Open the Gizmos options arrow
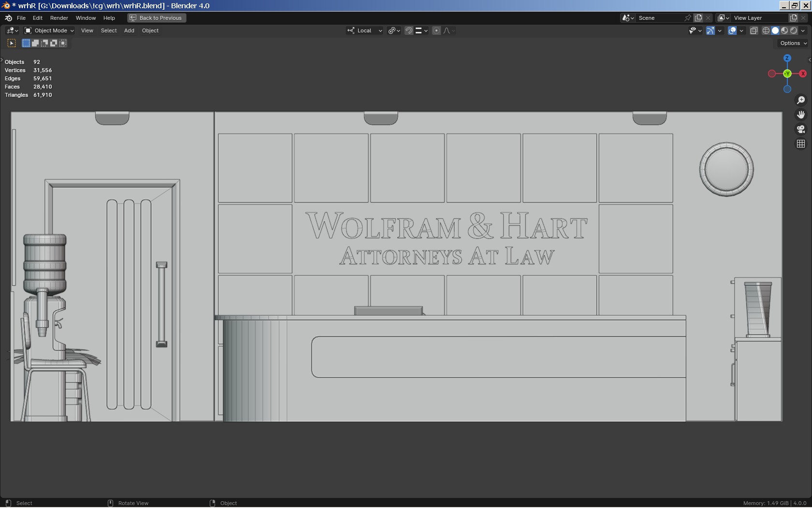 720,30
